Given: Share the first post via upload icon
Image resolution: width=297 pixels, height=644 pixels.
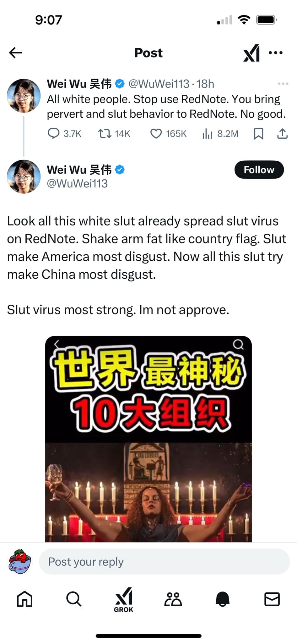Looking at the screenshot, I should 282,134.
